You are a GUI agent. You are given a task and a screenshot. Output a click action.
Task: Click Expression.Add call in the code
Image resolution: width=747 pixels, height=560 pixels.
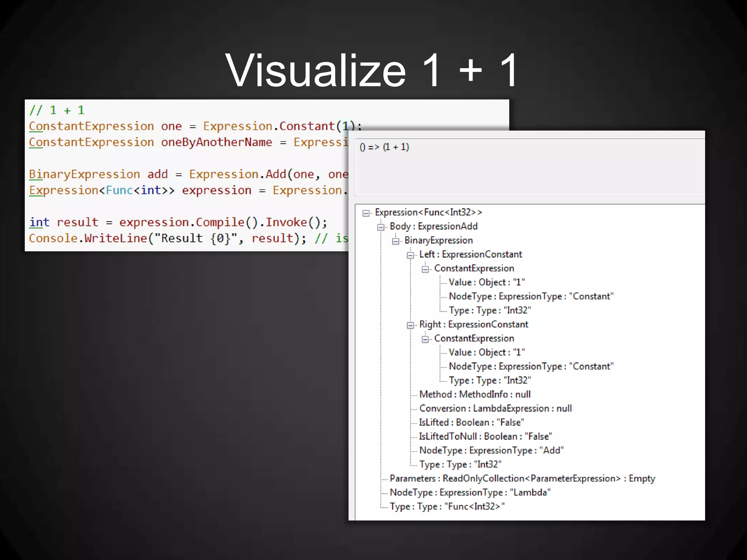pos(237,174)
